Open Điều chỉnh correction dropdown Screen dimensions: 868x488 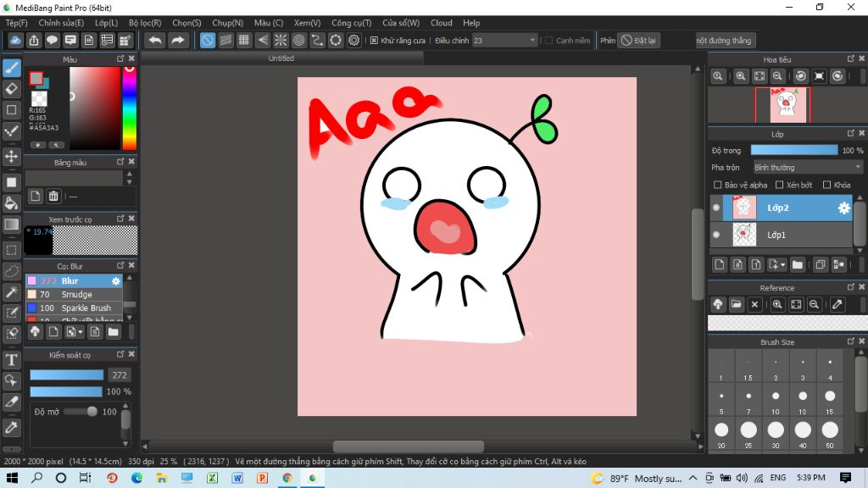(x=505, y=41)
